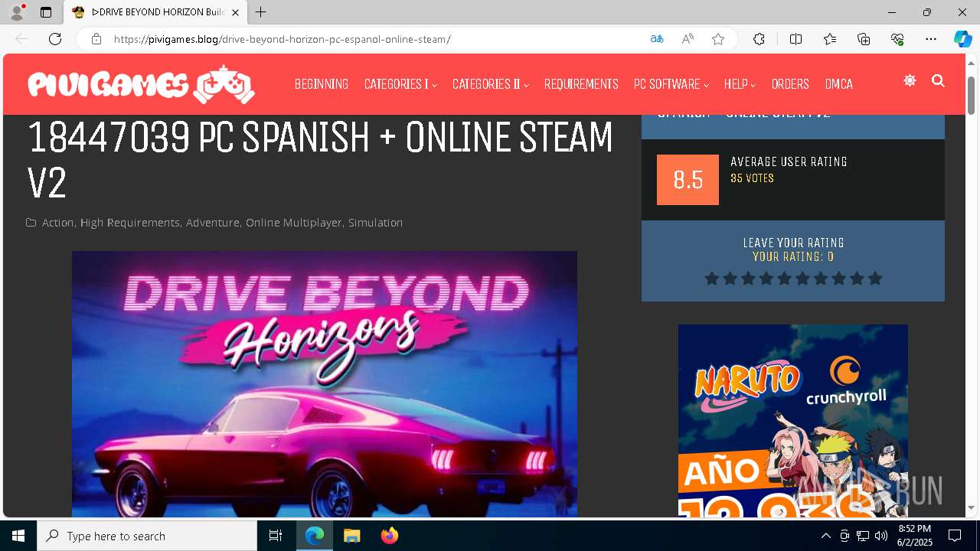Click the 8.5 average rating box
The height and width of the screenshot is (551, 980).
[x=688, y=180]
